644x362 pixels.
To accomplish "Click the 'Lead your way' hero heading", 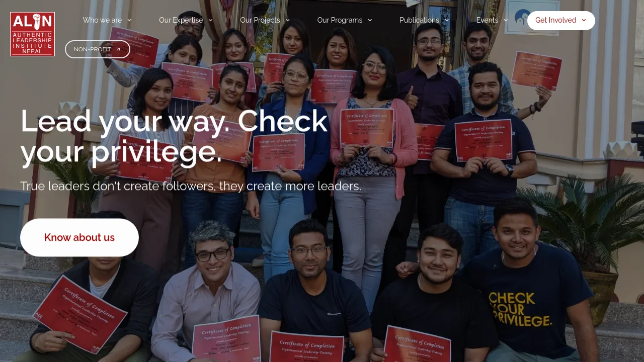I will pyautogui.click(x=174, y=136).
